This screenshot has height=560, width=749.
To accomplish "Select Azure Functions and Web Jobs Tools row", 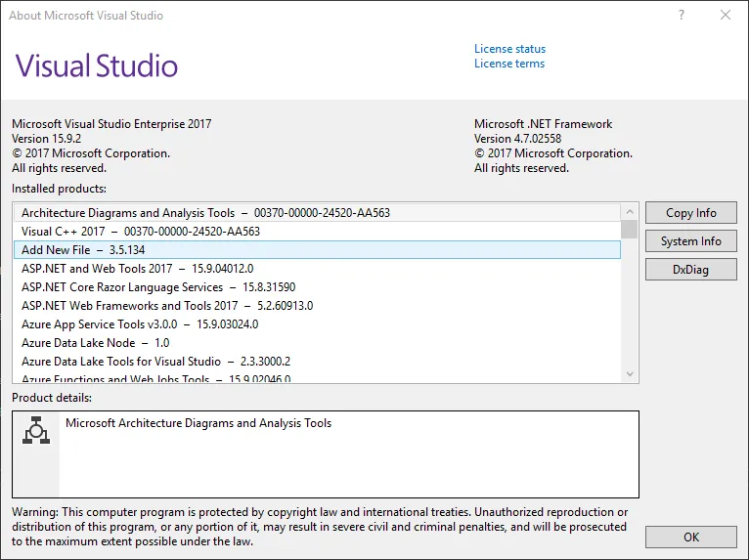I will coord(317,377).
